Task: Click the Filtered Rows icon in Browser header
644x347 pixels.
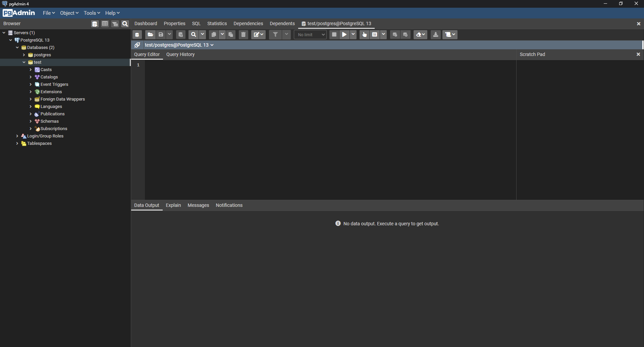Action: point(115,24)
